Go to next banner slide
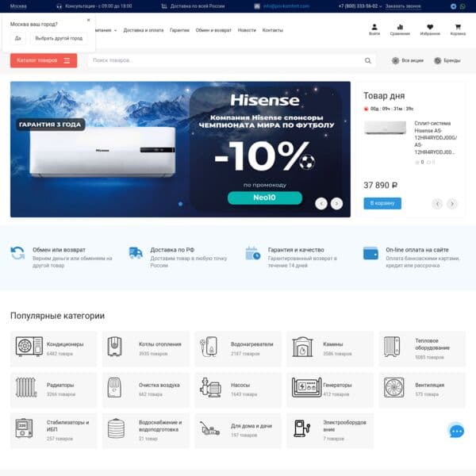476x476 pixels. point(336,203)
